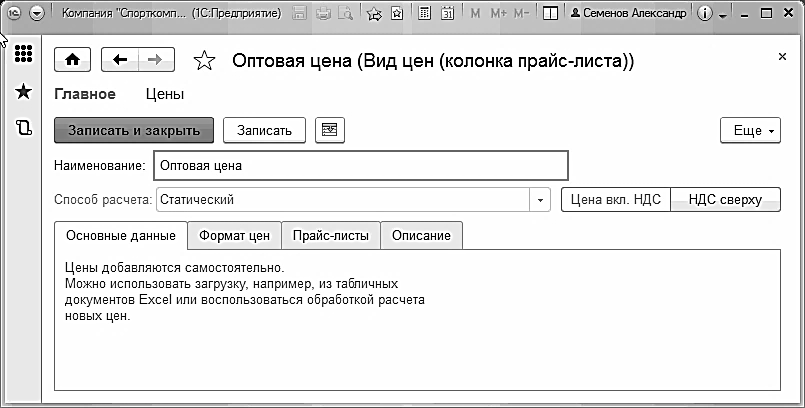Screen dimensions: 805x408
Task: Toggle the "Цена вкл. НДС" option
Action: click(x=616, y=200)
